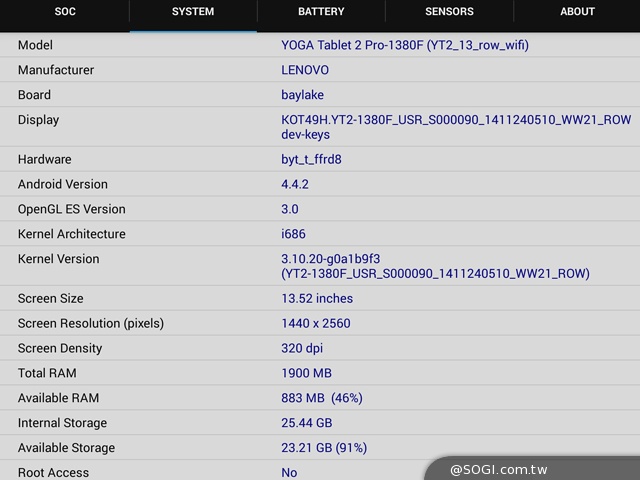The width and height of the screenshot is (640, 480).
Task: Go to the SENSORS tab
Action: pyautogui.click(x=449, y=12)
